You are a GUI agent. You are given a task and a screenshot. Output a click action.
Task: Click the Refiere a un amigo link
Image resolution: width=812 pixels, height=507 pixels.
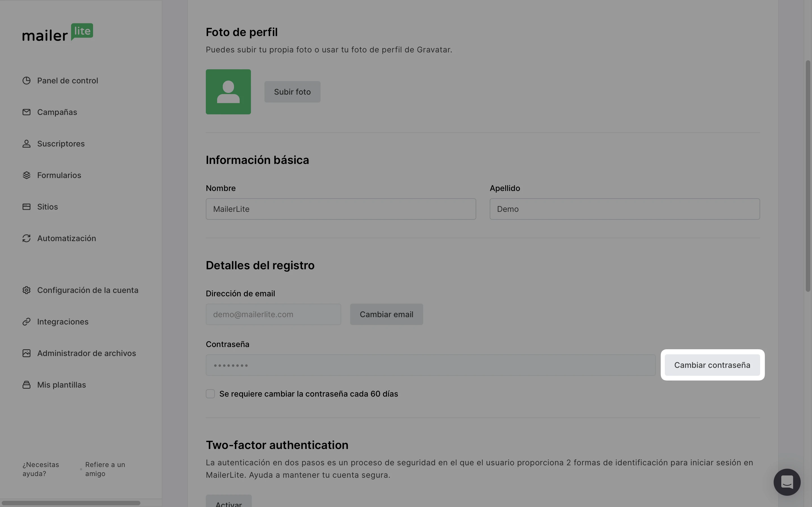[x=105, y=469]
